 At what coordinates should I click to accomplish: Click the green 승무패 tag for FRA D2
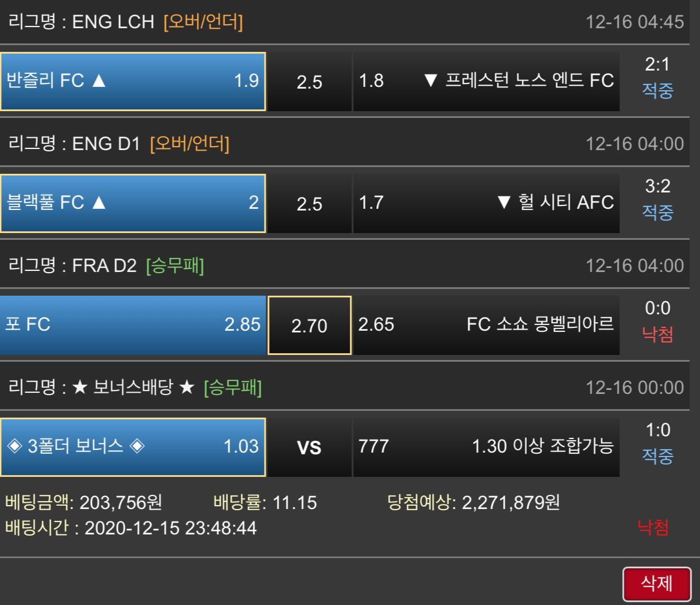(175, 266)
